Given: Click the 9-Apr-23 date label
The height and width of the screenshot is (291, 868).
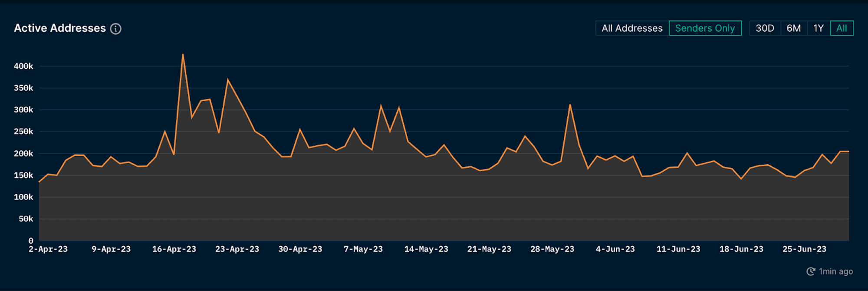Looking at the screenshot, I should coord(111,249).
